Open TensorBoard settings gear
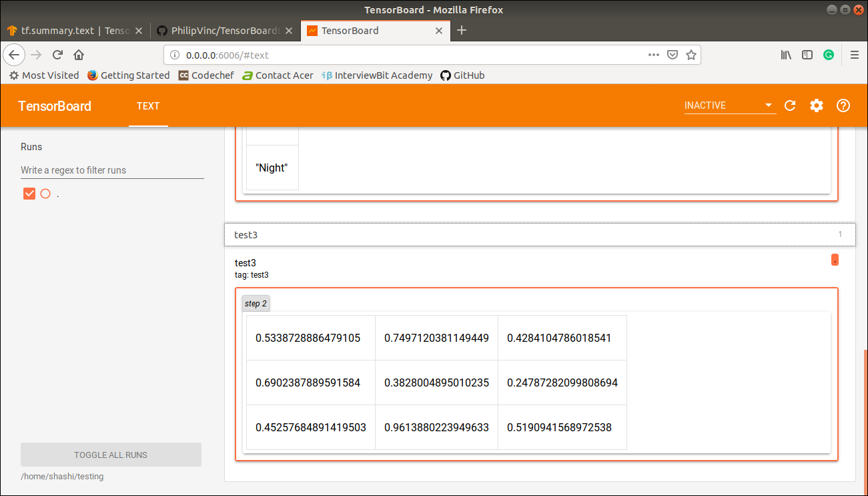868x496 pixels. tap(817, 105)
